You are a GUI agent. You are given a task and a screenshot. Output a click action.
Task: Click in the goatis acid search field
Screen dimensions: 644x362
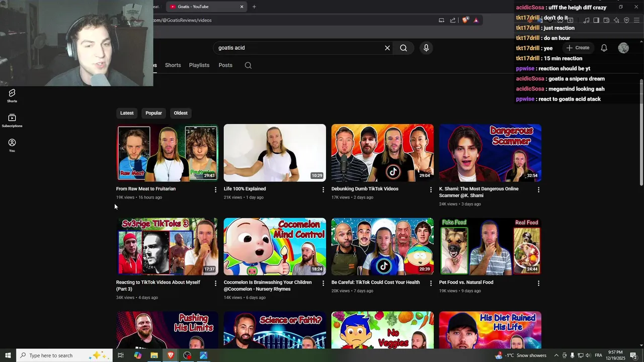click(x=297, y=48)
